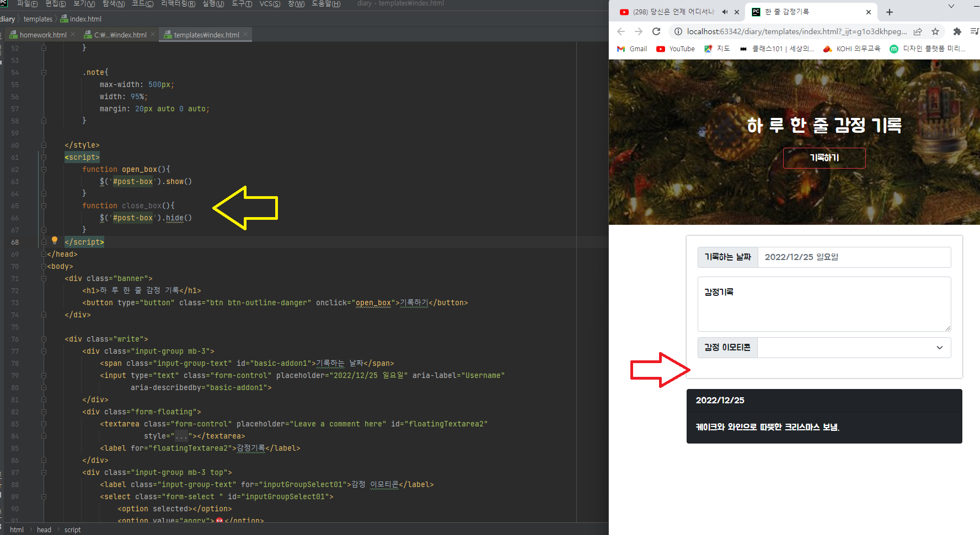The image size is (980, 535).
Task: Click the html breadcrumb in the status bar
Action: click(17, 529)
